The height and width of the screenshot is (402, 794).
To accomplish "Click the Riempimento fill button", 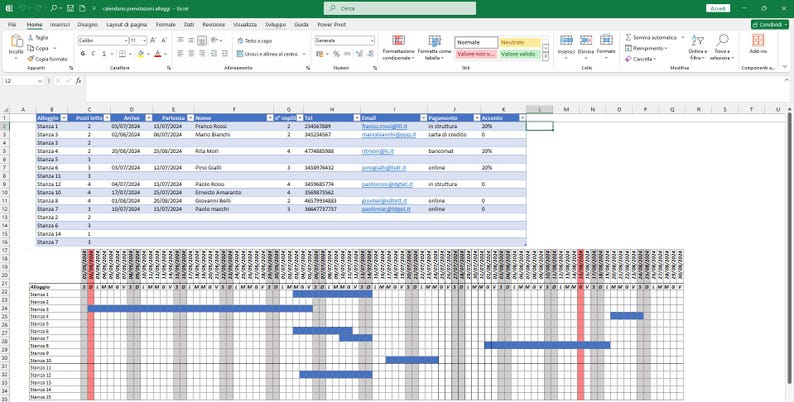I will tap(646, 48).
